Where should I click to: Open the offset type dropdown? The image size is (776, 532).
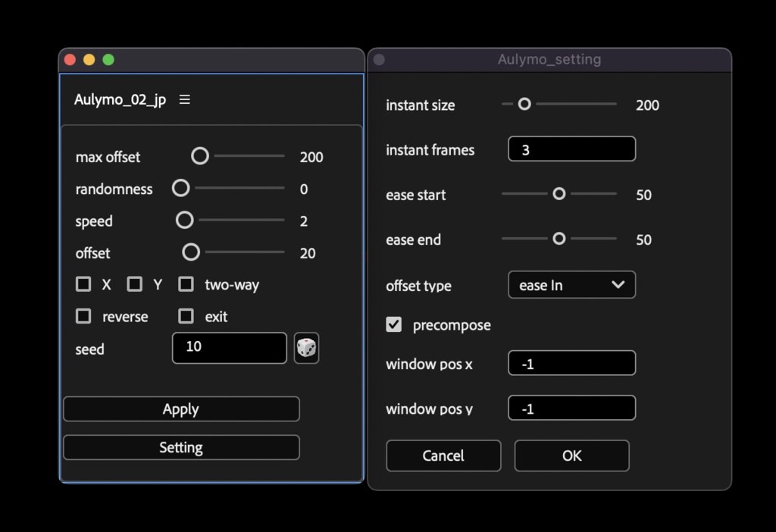pos(571,285)
